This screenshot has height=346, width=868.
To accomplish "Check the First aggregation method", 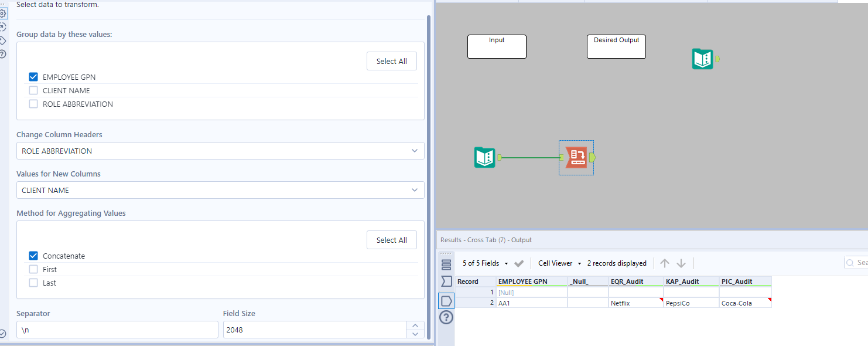I will (33, 269).
